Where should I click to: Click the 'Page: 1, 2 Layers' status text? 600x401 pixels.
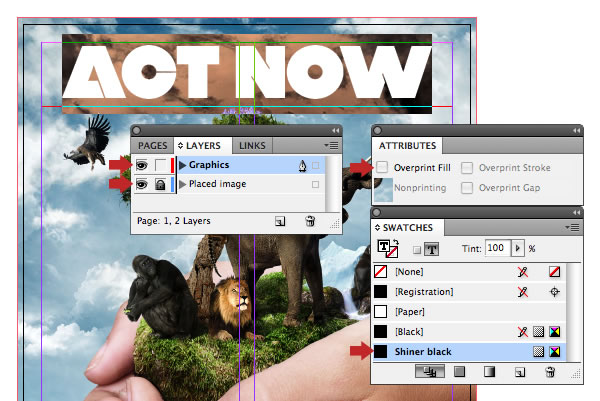coord(174,221)
